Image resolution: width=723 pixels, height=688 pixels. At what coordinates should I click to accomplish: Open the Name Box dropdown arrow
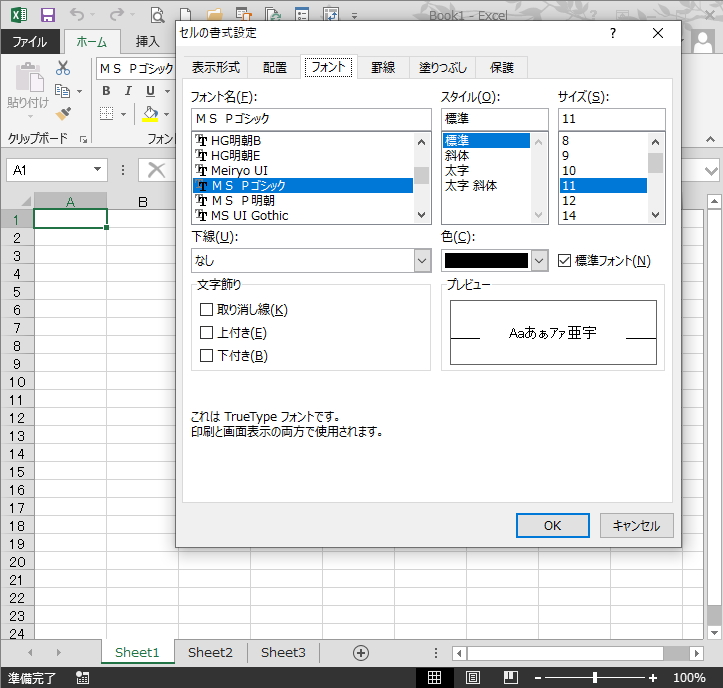point(97,170)
